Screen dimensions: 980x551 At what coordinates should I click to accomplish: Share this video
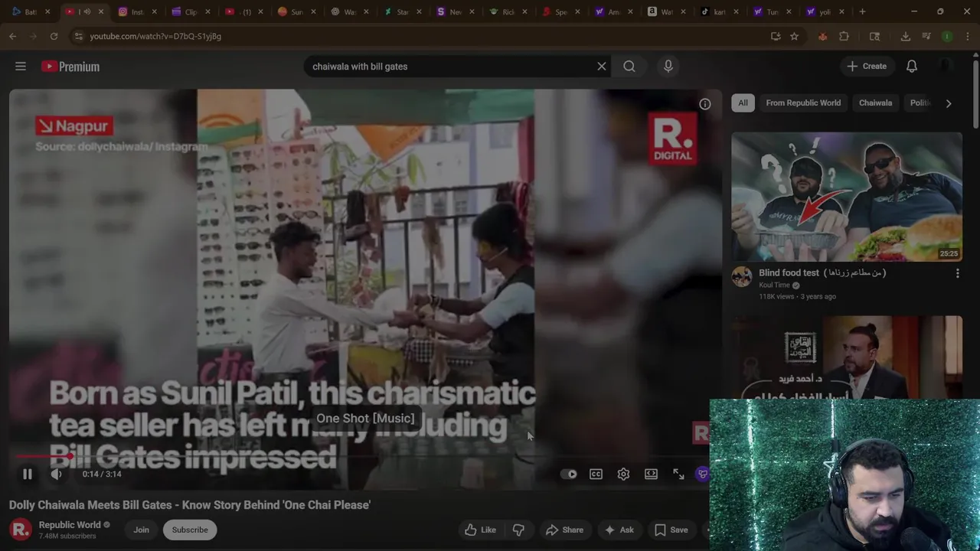click(564, 530)
